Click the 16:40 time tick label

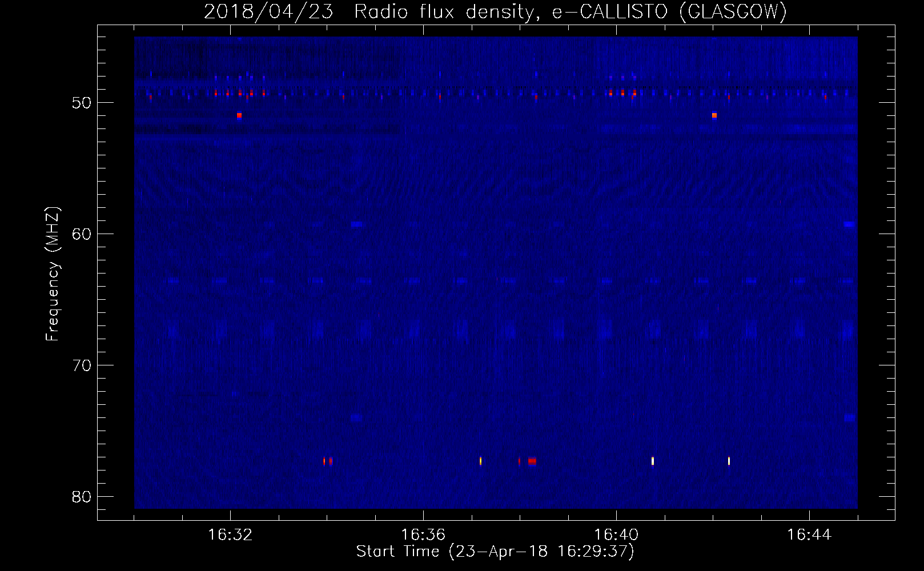[616, 535]
